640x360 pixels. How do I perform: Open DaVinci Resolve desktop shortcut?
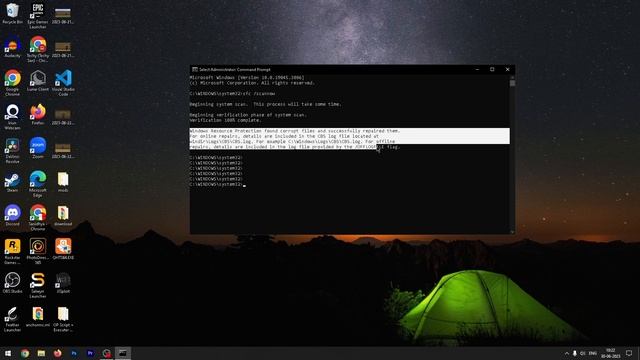pyautogui.click(x=12, y=150)
